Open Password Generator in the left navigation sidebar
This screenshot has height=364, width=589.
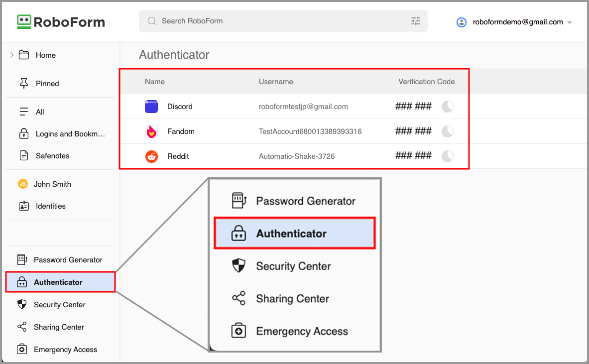tap(68, 259)
